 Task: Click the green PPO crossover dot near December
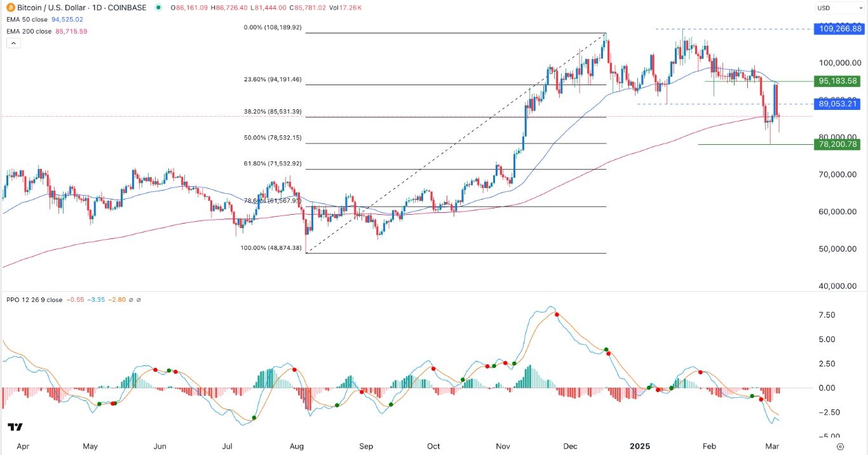pos(606,350)
